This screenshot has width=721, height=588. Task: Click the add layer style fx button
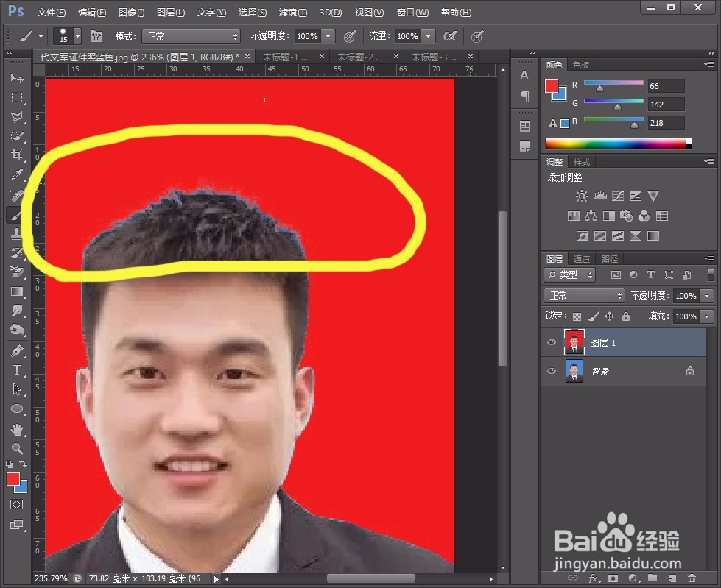tap(594, 578)
